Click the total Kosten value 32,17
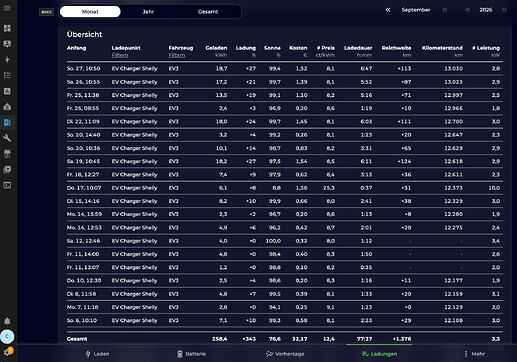Viewport: 517px width, 362px height. click(x=300, y=339)
